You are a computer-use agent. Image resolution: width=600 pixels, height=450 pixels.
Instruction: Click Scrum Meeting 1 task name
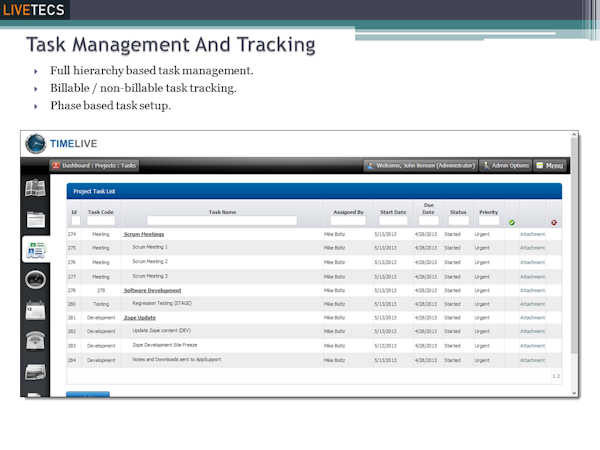[x=150, y=247]
